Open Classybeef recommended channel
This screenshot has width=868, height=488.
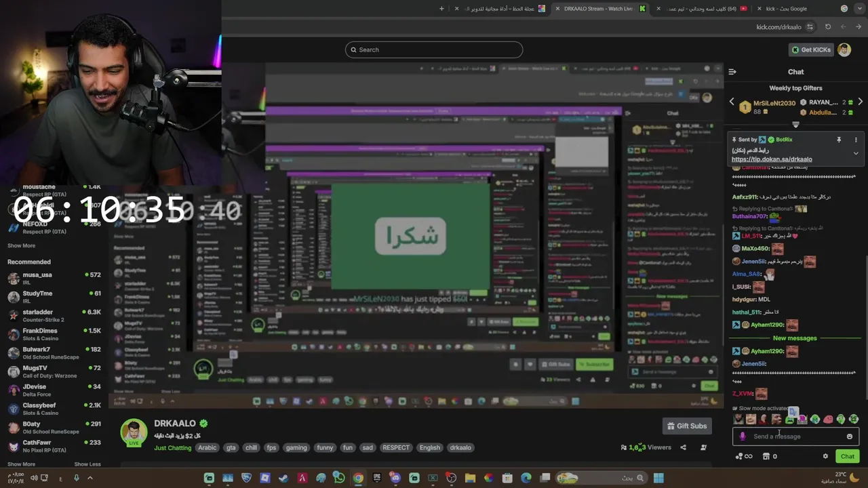pyautogui.click(x=54, y=409)
